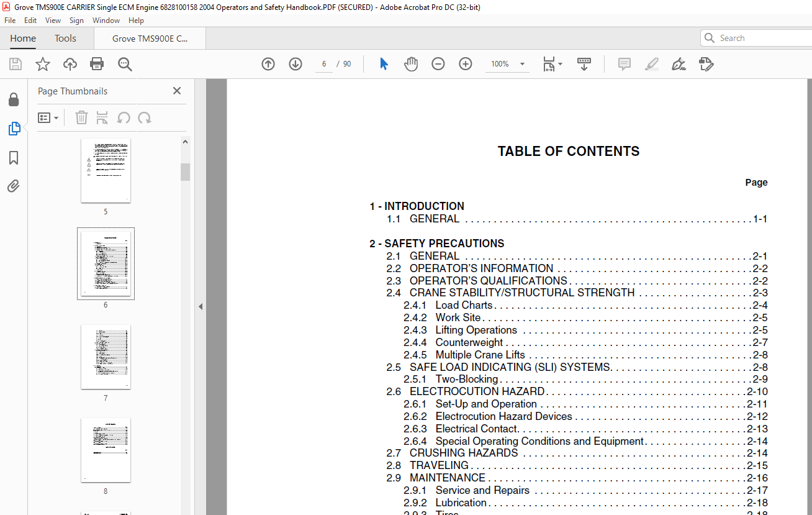Click the Save file icon

16,64
